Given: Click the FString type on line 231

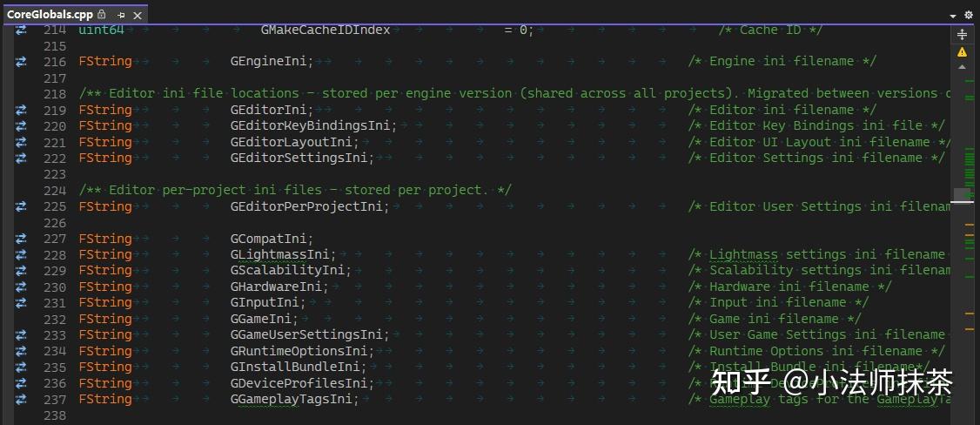Looking at the screenshot, I should [105, 303].
